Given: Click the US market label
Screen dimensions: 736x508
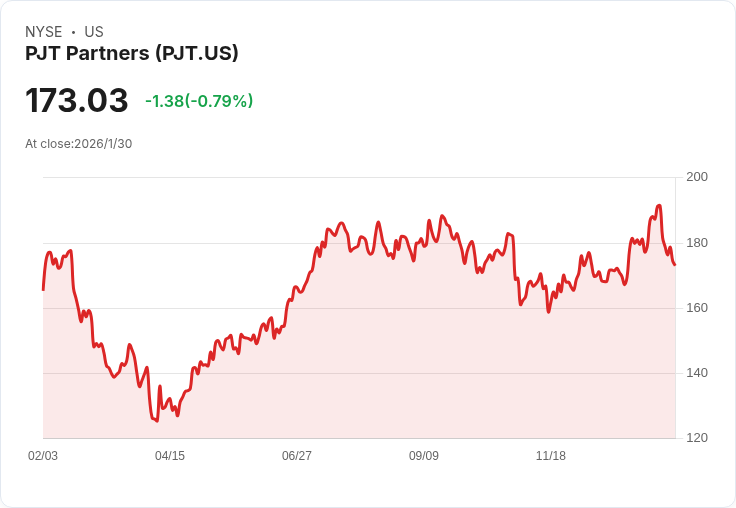Looking at the screenshot, I should point(94,32).
